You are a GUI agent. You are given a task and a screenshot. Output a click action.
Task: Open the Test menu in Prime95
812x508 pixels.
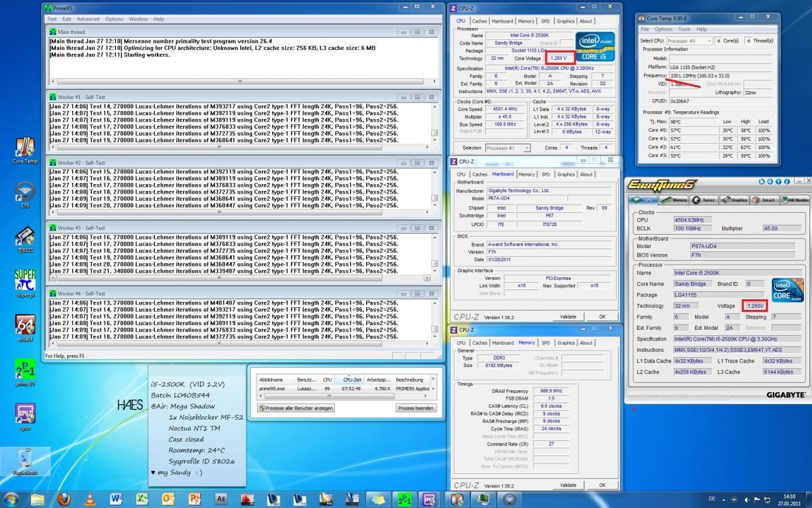pyautogui.click(x=51, y=19)
